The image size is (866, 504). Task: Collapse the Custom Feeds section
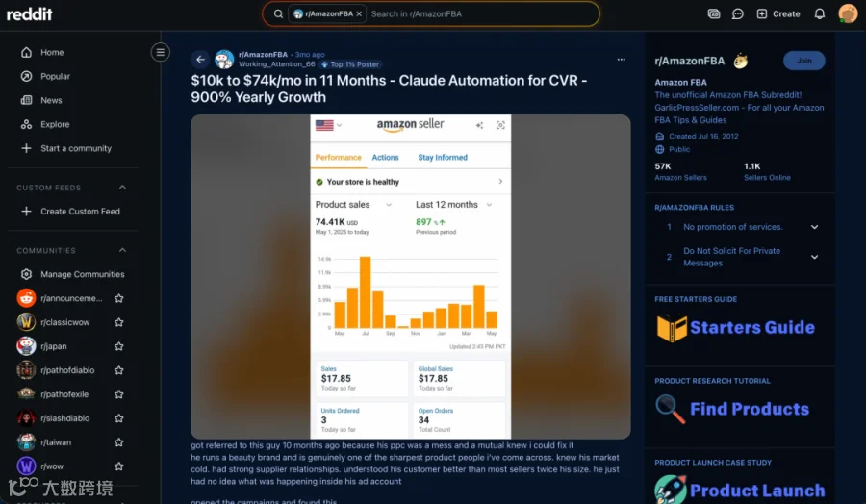pyautogui.click(x=122, y=188)
